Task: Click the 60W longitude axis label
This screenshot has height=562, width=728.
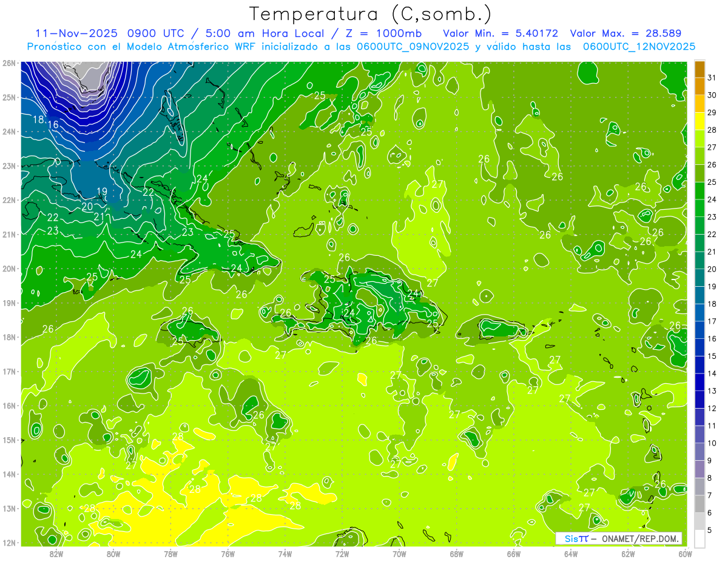Action: (685, 554)
